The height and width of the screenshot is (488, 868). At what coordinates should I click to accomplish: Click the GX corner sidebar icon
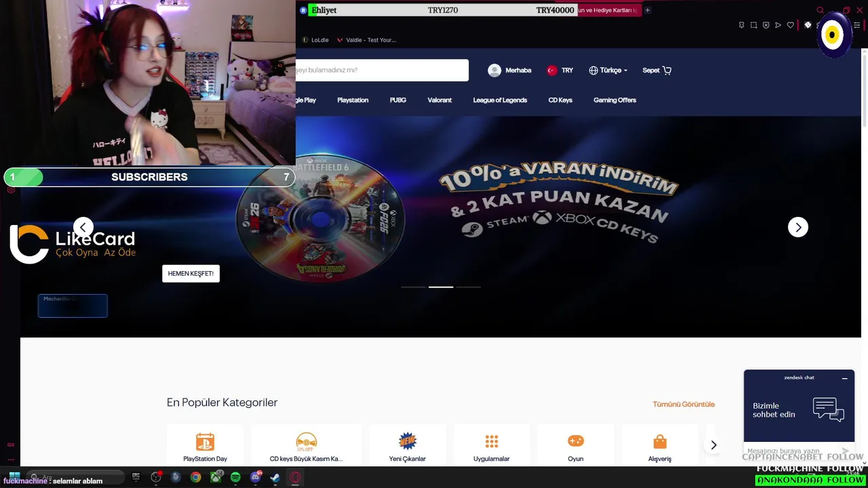(11, 445)
